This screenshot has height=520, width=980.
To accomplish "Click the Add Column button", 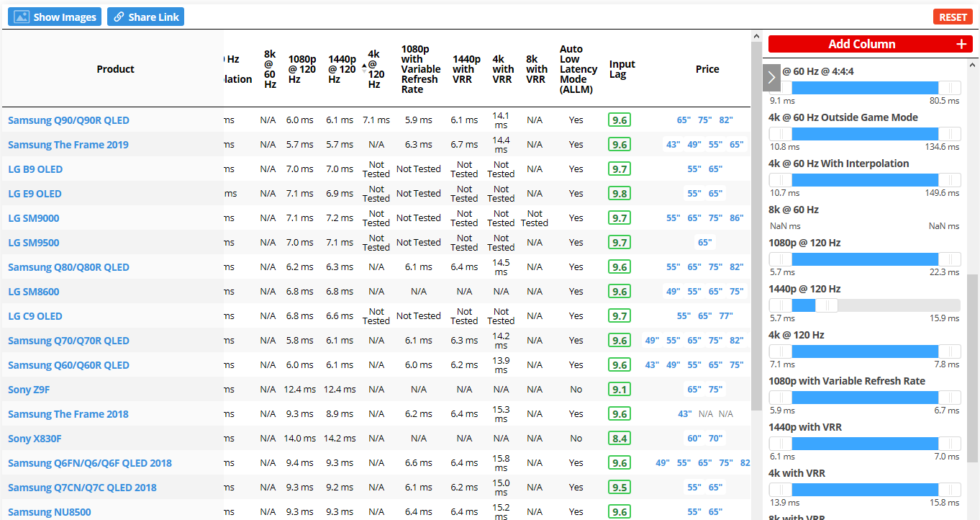I will pyautogui.click(x=870, y=44).
